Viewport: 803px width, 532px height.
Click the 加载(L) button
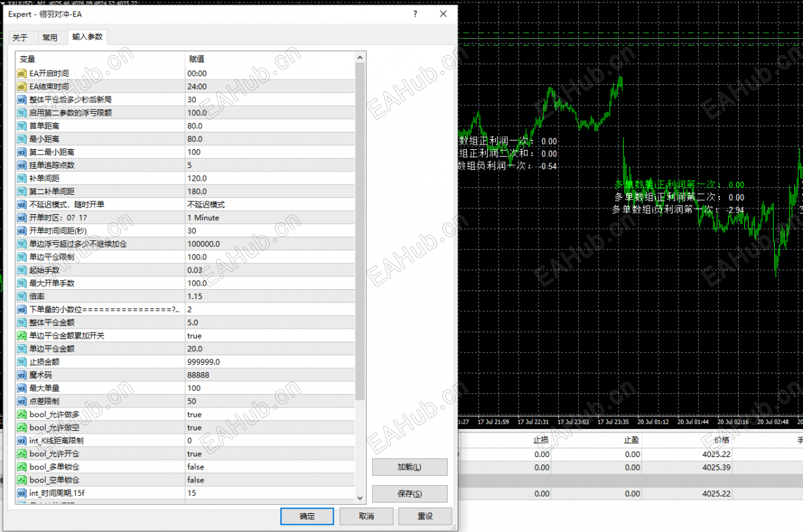coord(410,467)
